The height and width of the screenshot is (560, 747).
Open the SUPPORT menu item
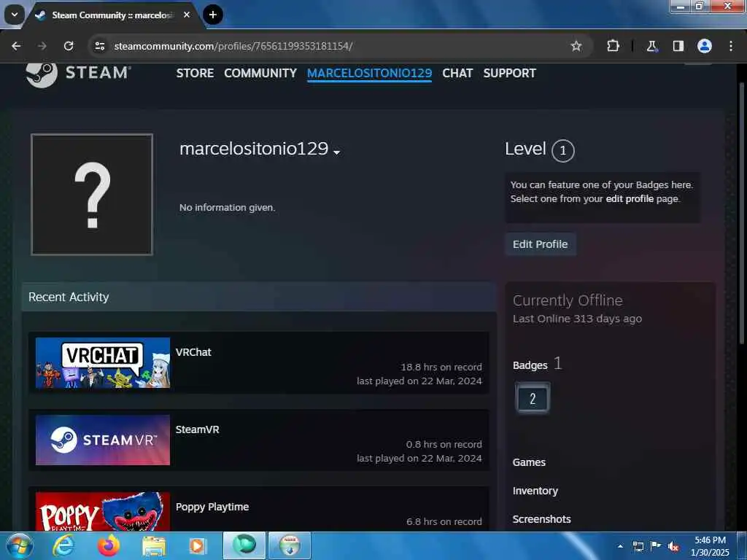[x=509, y=73]
